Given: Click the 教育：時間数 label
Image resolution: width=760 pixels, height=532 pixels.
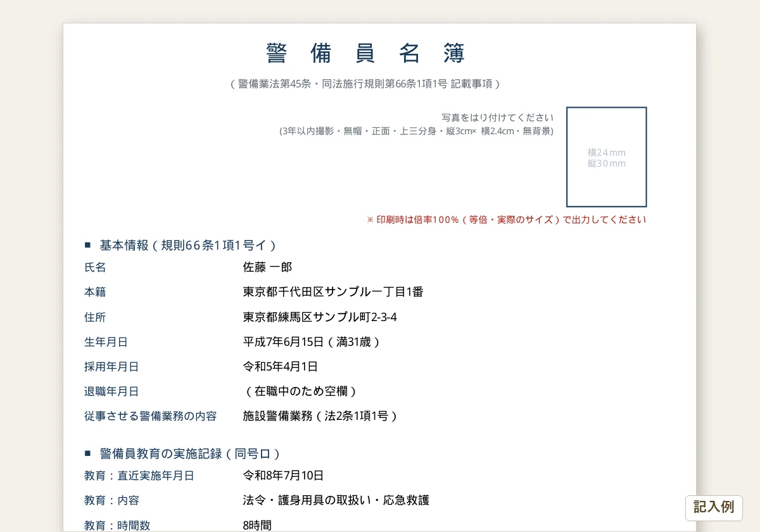Looking at the screenshot, I should (117, 525).
